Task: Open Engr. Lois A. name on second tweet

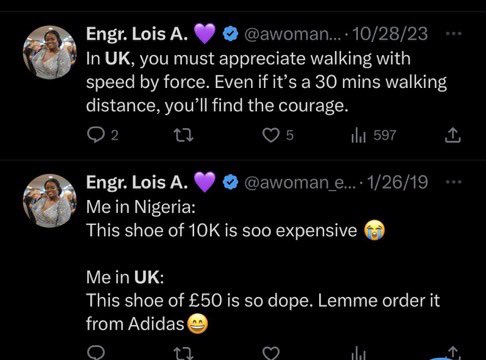Action: pyautogui.click(x=137, y=182)
